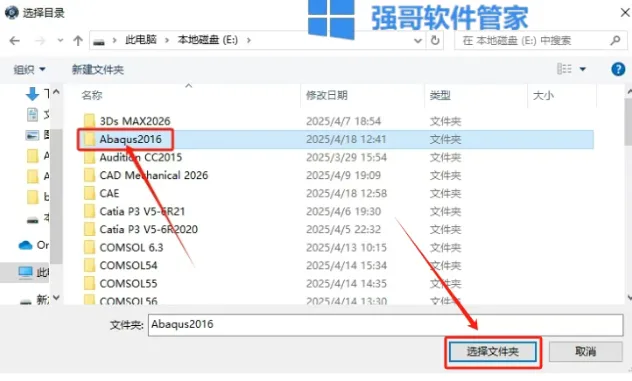Click folder icon of 3Ds MAX2026

[89, 121]
